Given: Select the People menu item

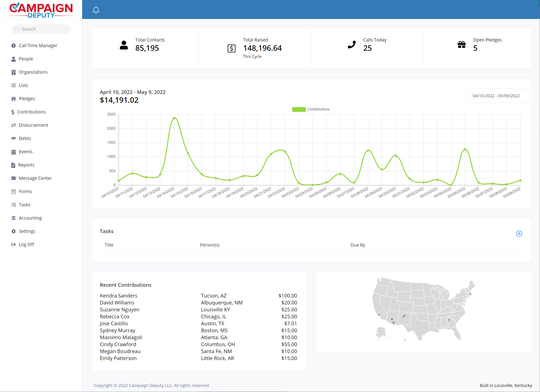Looking at the screenshot, I should click(x=25, y=59).
